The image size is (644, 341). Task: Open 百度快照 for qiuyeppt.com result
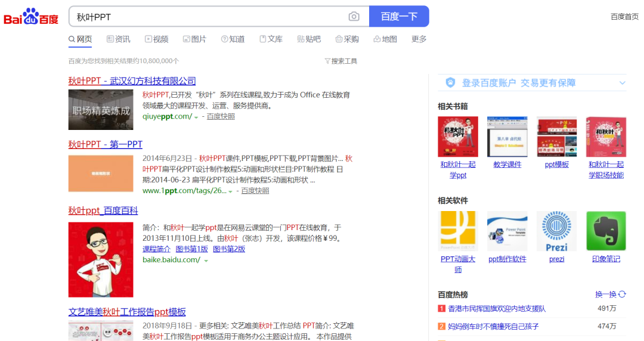click(x=221, y=117)
